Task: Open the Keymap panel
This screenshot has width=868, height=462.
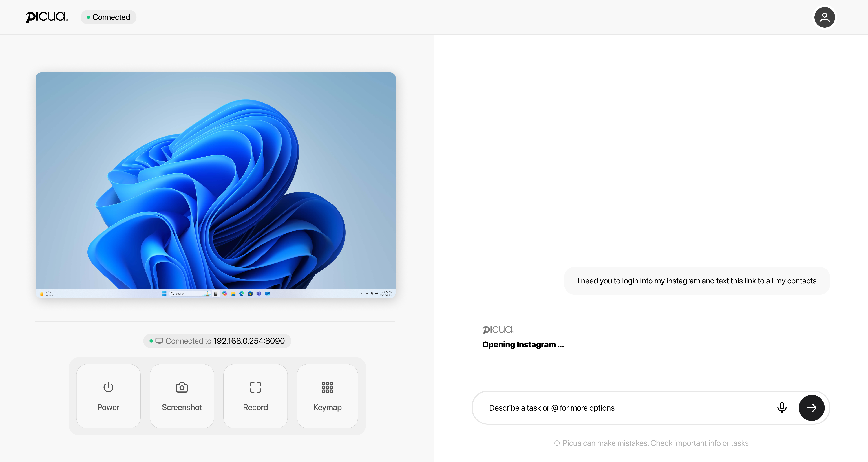Action: (327, 396)
